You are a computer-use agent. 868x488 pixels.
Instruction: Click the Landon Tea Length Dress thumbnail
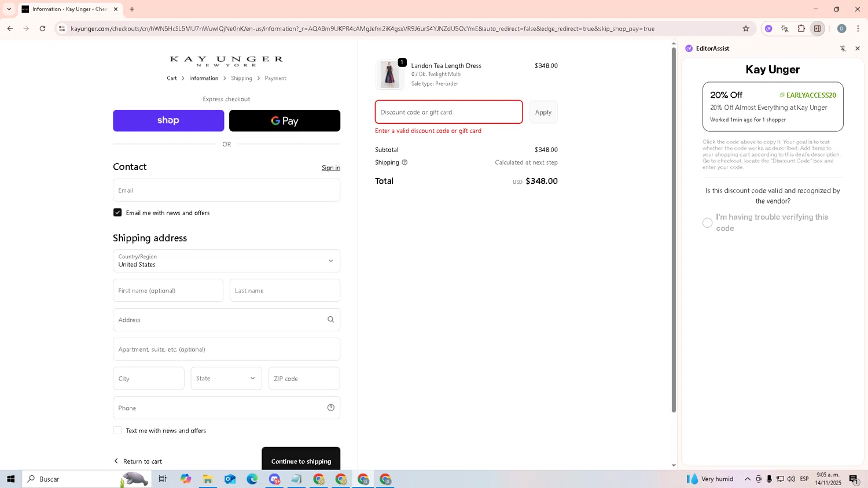click(390, 74)
